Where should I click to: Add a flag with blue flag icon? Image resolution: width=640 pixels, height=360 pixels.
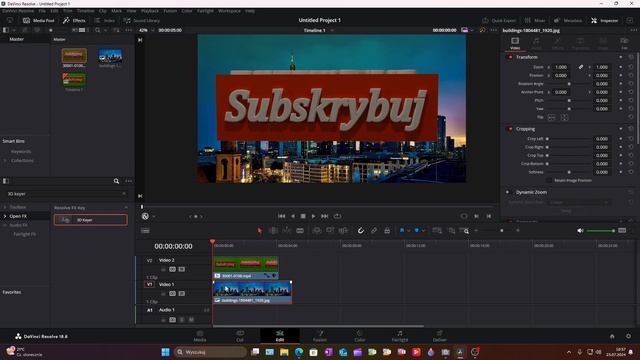402,231
